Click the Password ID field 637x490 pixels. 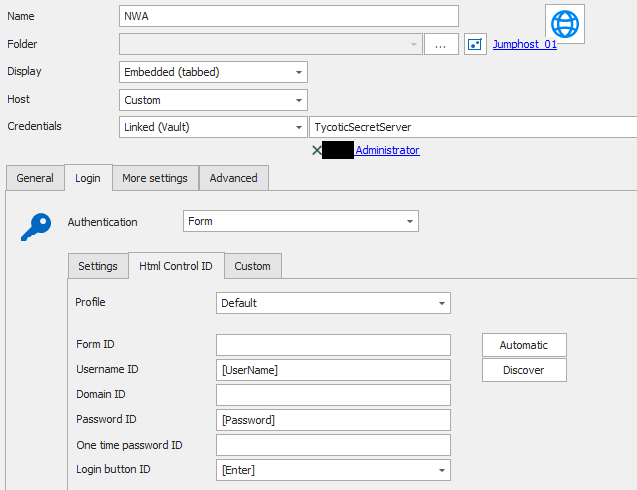333,420
